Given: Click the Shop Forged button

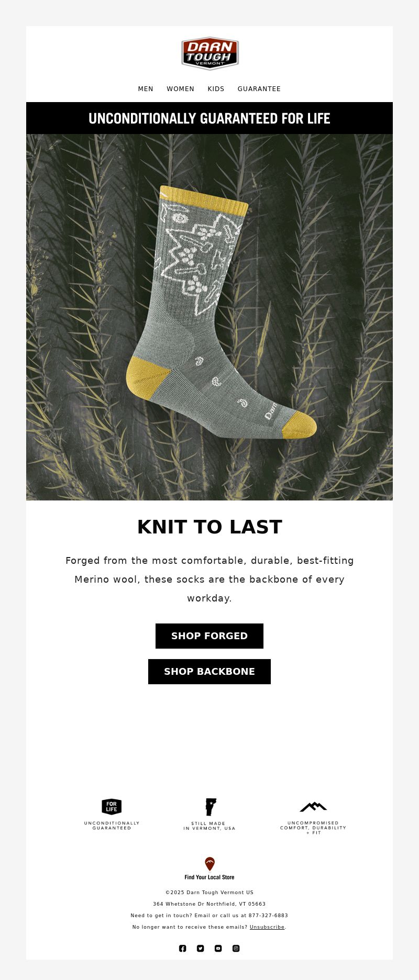Looking at the screenshot, I should pyautogui.click(x=210, y=636).
